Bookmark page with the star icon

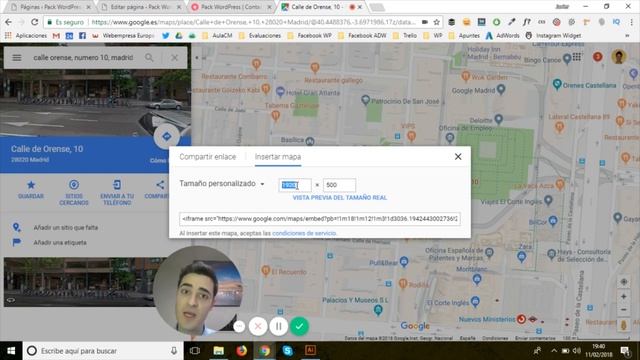point(436,22)
